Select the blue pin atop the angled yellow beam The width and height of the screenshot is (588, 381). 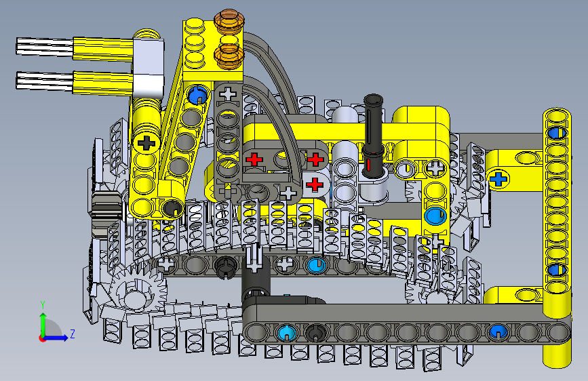[197, 95]
